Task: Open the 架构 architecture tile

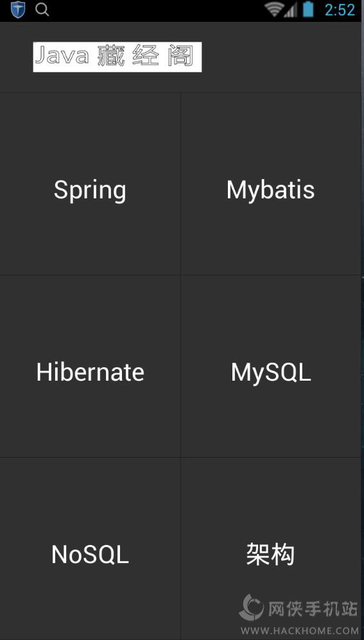Action: coord(272,549)
